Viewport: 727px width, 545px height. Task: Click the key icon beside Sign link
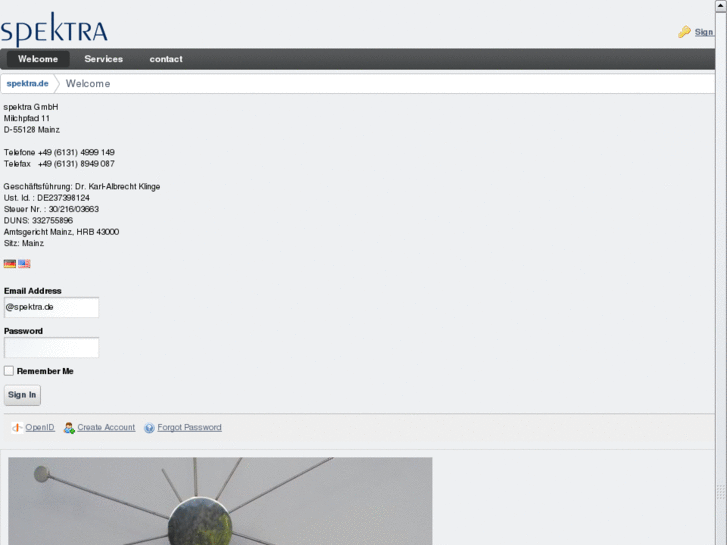coord(684,32)
